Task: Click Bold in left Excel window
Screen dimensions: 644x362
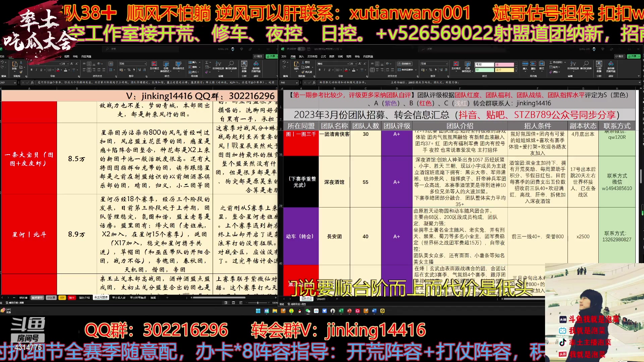Action: click(x=32, y=70)
